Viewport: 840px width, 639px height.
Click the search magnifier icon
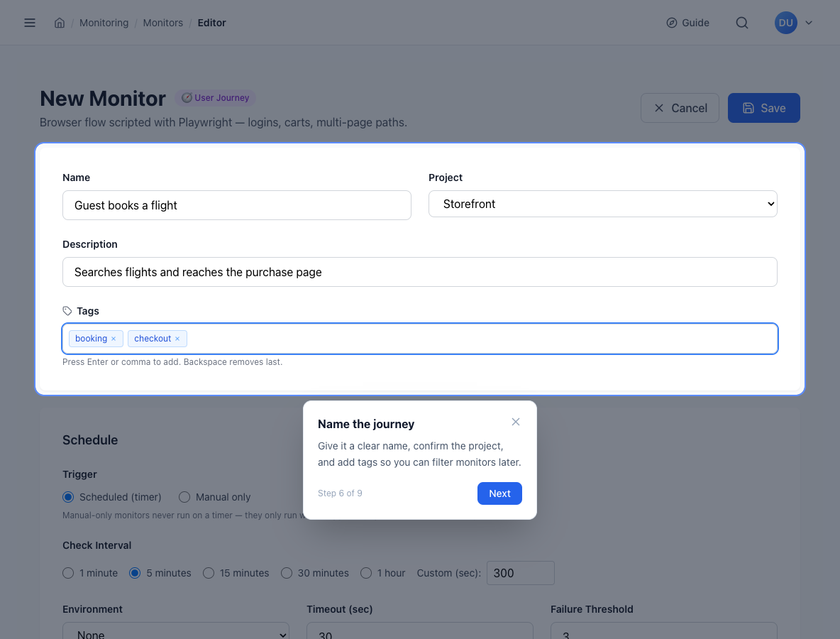[742, 23]
